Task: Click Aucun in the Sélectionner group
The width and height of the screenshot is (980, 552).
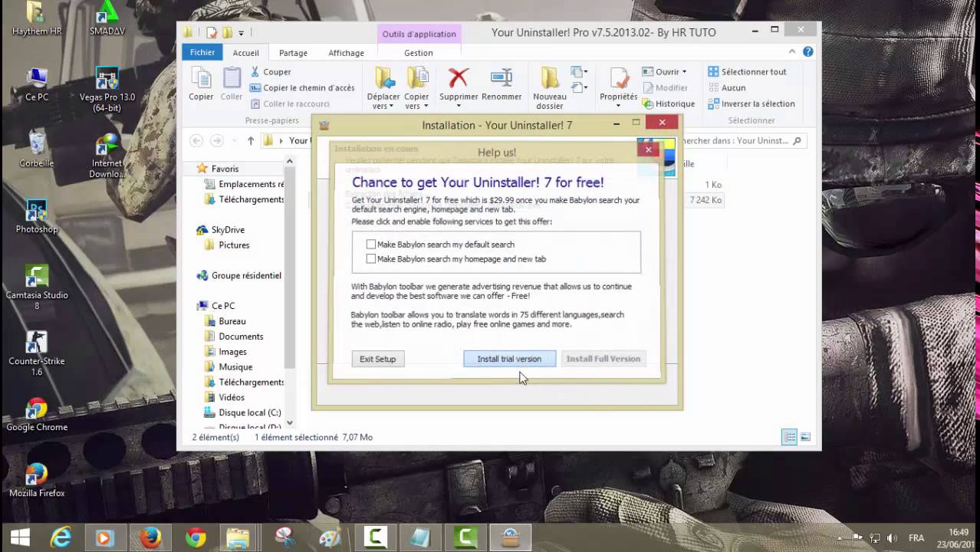Action: 726,87
